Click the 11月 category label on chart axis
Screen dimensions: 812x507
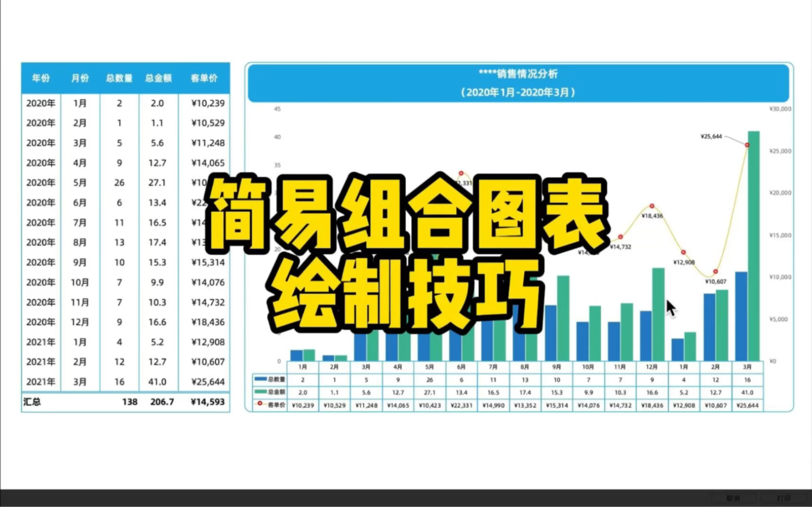coord(620,367)
